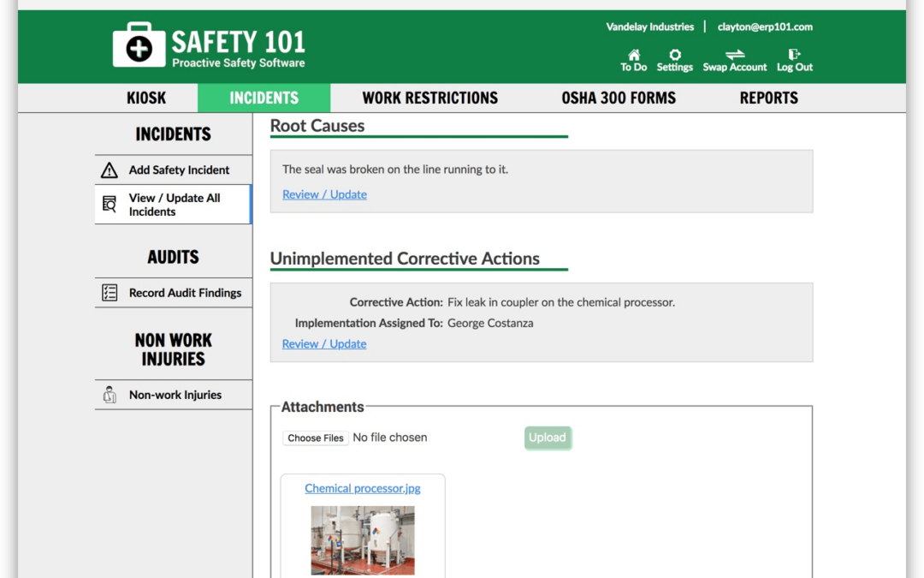Open Non-work Injuries sidebar item
Image resolution: width=924 pixels, height=578 pixels.
[x=174, y=395]
